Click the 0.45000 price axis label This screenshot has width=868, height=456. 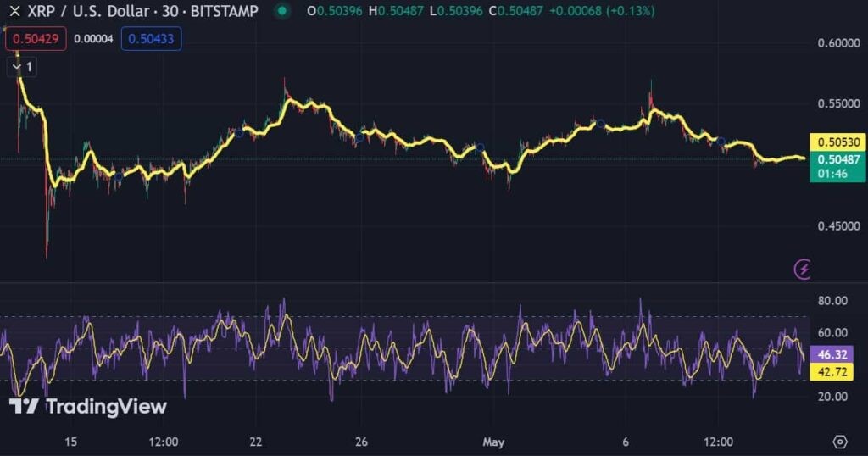click(x=838, y=225)
